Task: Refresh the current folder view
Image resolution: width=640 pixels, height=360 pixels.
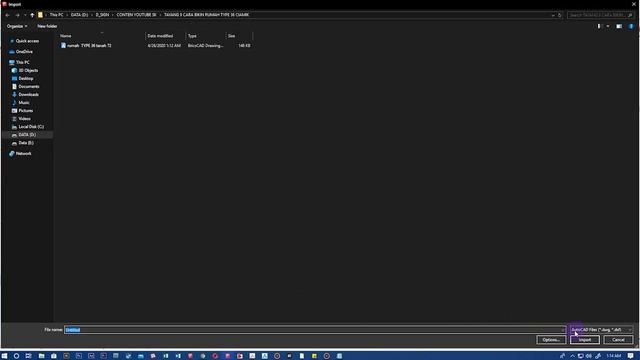Action: pyautogui.click(x=560, y=15)
